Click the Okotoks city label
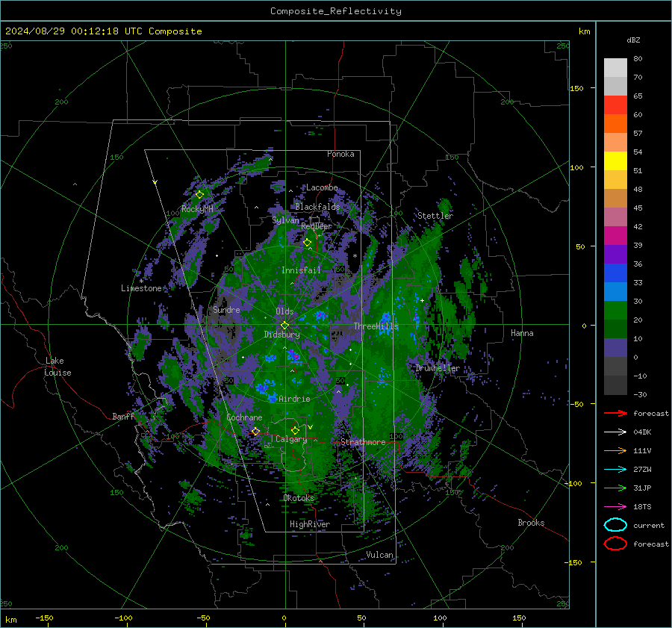Viewport: 672px width, 628px height. [x=299, y=498]
